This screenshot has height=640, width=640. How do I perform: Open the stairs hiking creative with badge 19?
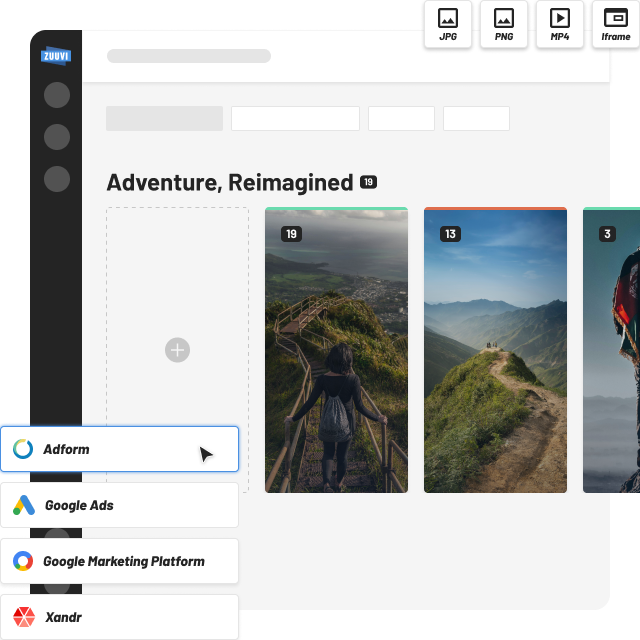[336, 350]
